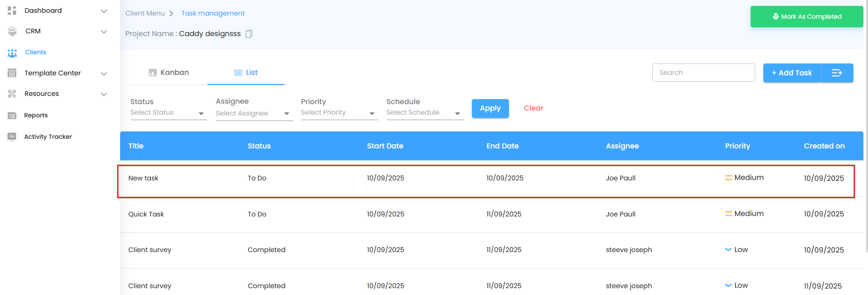
Task: Click the add-list icon beside Add Task
Action: [837, 73]
